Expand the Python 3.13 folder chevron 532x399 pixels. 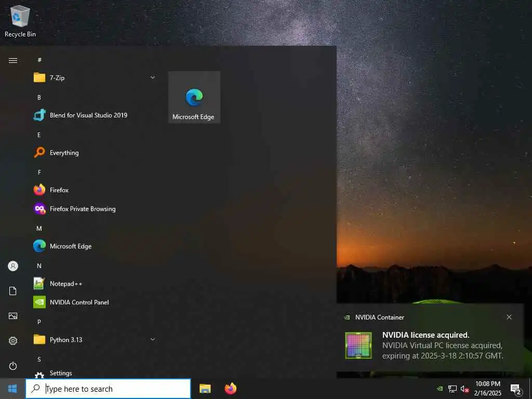point(153,340)
